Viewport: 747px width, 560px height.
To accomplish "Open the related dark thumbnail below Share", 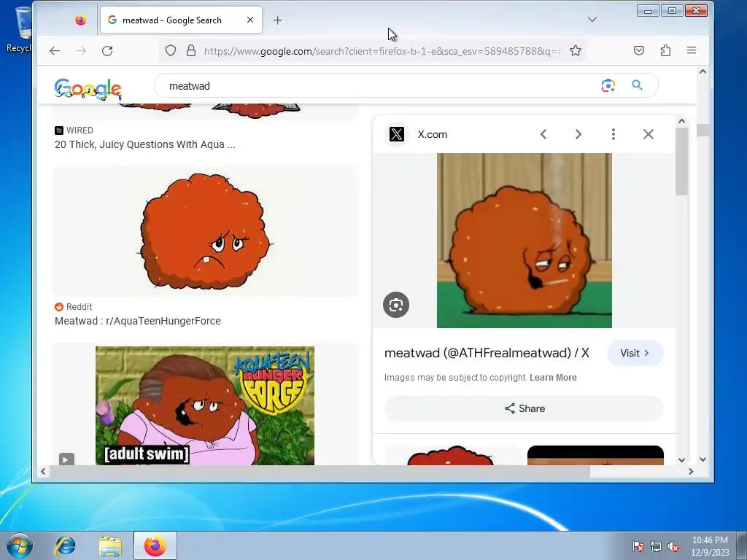I will tap(595, 455).
